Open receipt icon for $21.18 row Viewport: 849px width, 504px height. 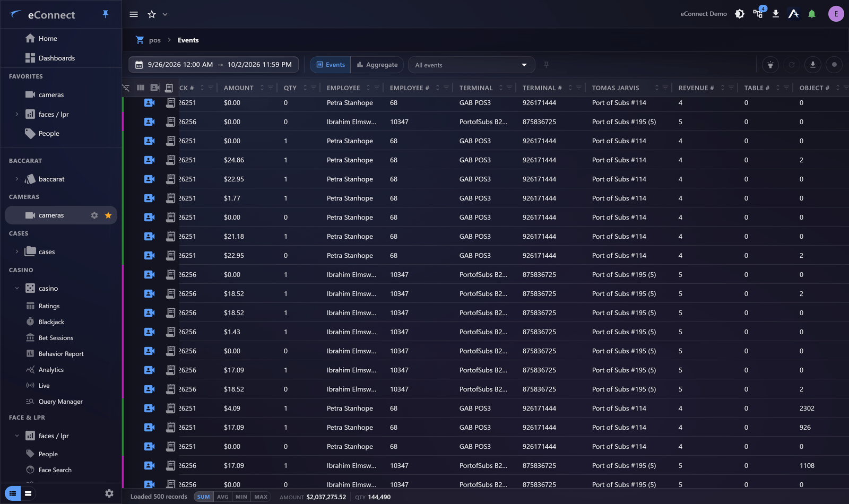click(170, 236)
